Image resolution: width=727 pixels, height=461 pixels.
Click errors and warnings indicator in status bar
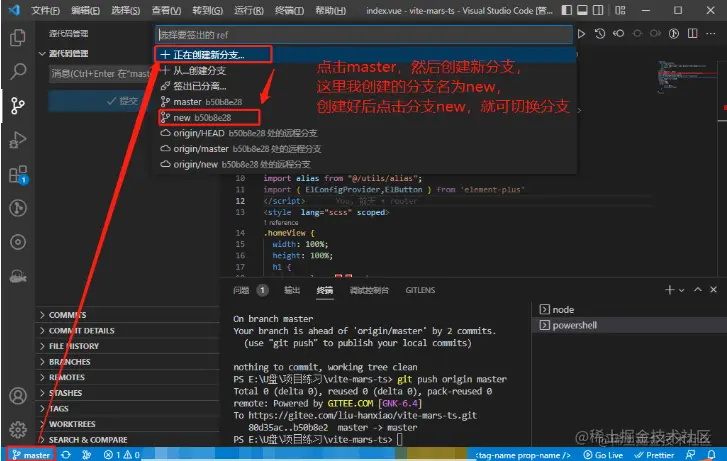[x=121, y=455]
